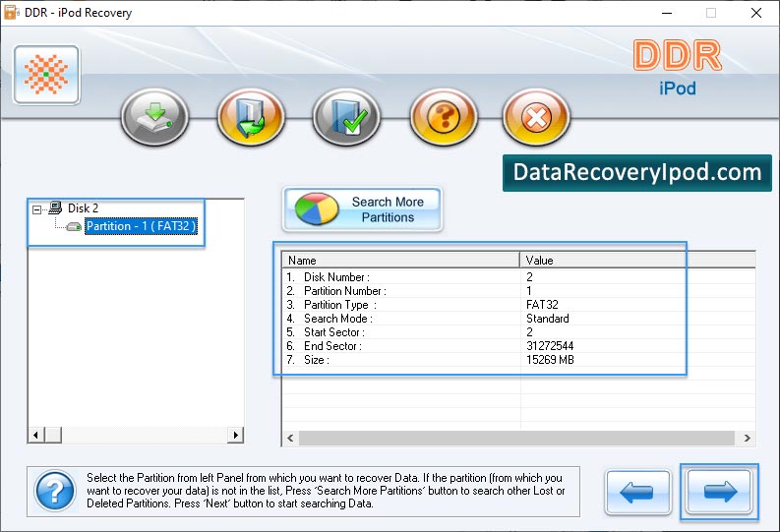Select the Partition Type row
780x532 pixels.
click(x=518, y=305)
